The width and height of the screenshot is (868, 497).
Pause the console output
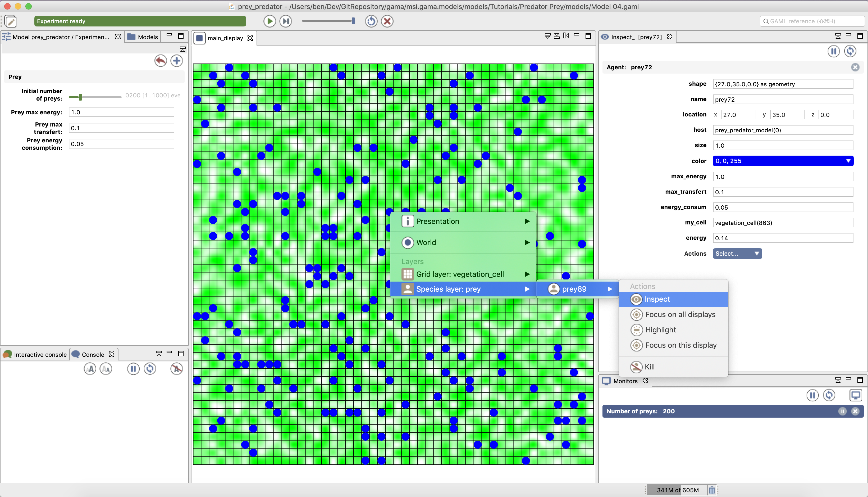(133, 369)
